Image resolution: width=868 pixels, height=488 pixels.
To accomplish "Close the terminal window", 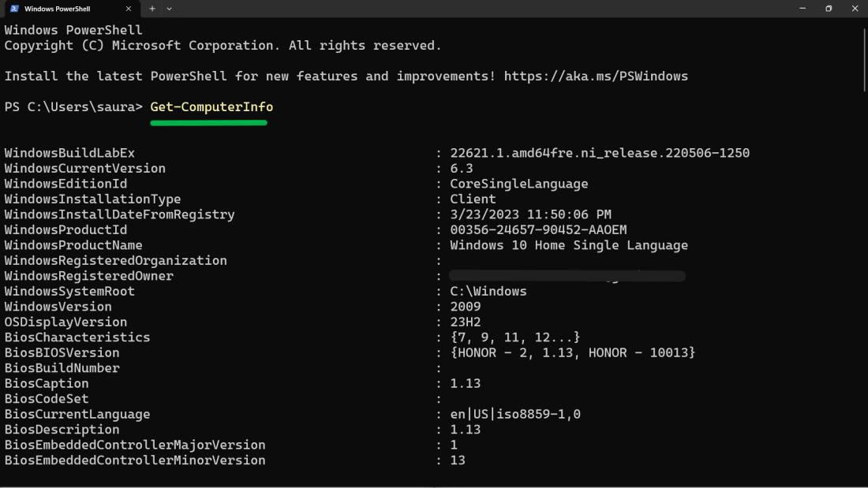I will tap(855, 9).
